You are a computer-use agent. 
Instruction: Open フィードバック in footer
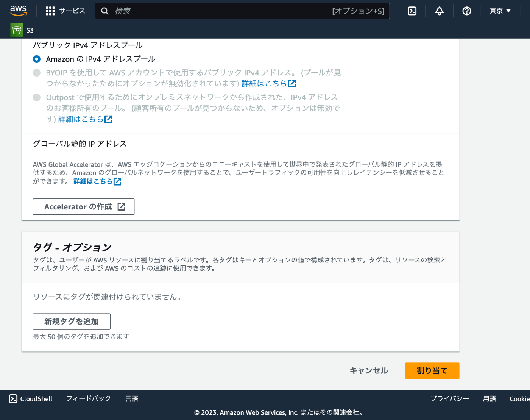click(89, 398)
